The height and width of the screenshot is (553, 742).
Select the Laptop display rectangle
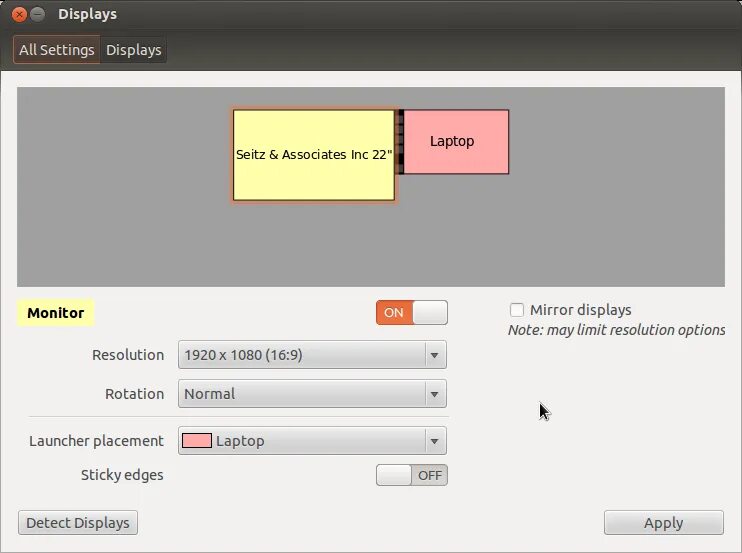456,141
